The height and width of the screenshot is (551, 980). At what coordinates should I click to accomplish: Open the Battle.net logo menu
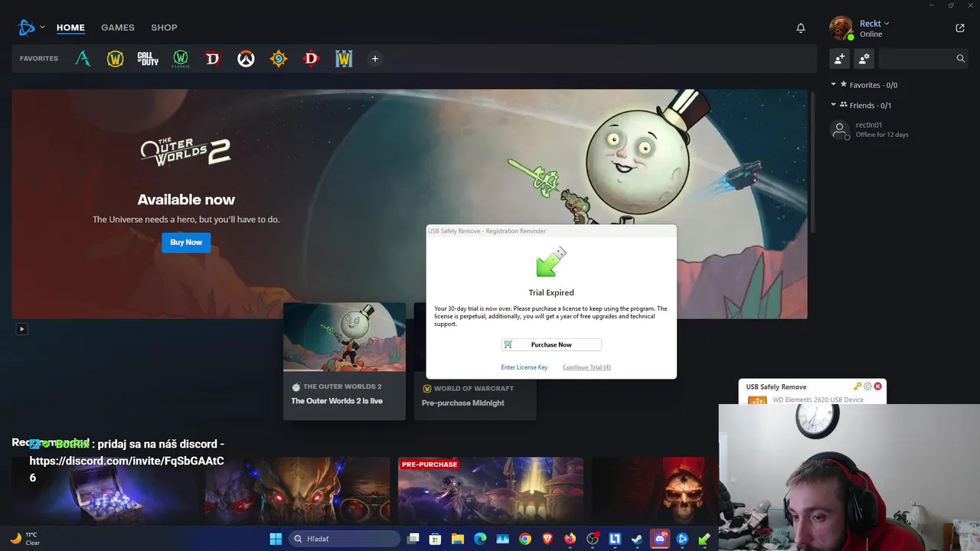coord(27,28)
